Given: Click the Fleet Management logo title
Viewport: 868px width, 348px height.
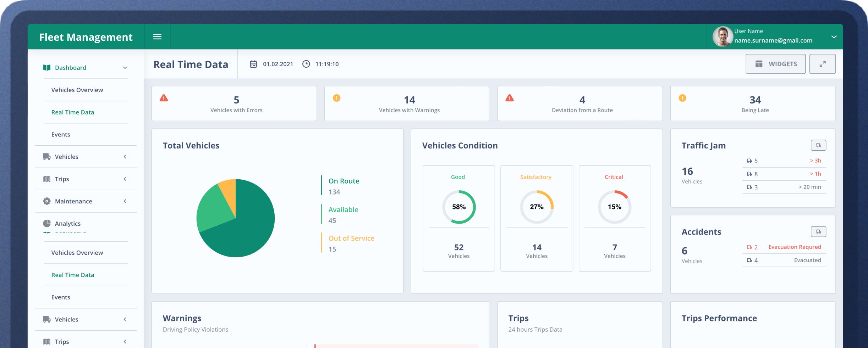Looking at the screenshot, I should (x=86, y=37).
